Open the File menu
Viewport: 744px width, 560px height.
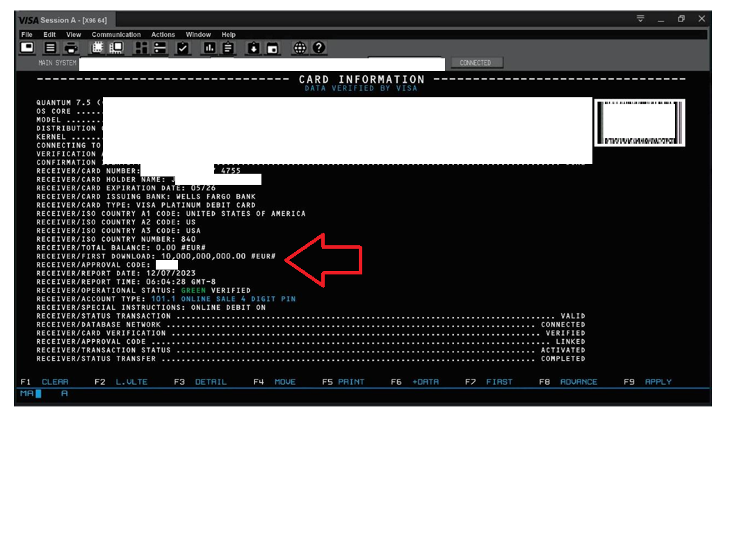(x=26, y=35)
